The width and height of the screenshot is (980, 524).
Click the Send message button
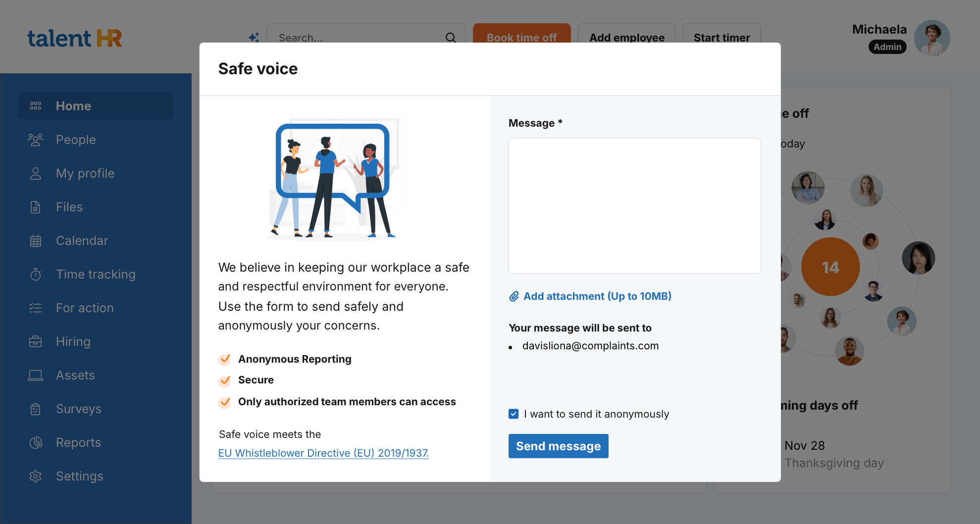point(558,446)
